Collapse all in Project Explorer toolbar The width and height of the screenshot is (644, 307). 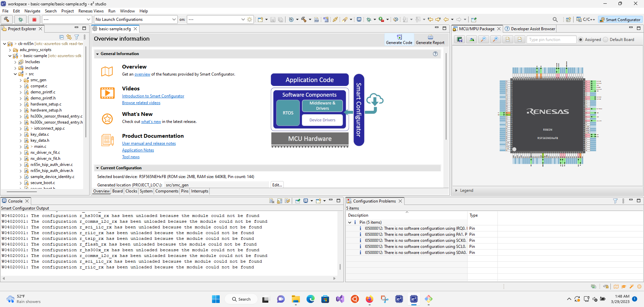click(x=61, y=37)
